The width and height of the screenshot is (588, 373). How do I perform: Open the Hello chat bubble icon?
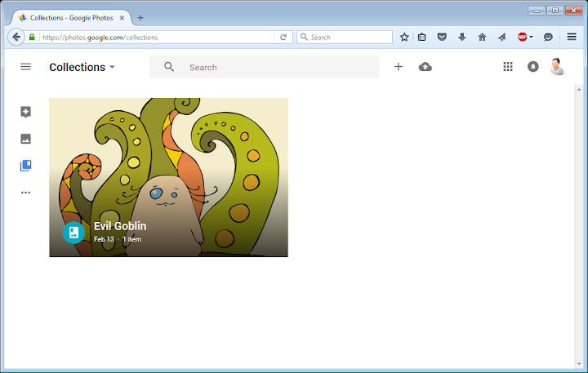click(x=548, y=37)
